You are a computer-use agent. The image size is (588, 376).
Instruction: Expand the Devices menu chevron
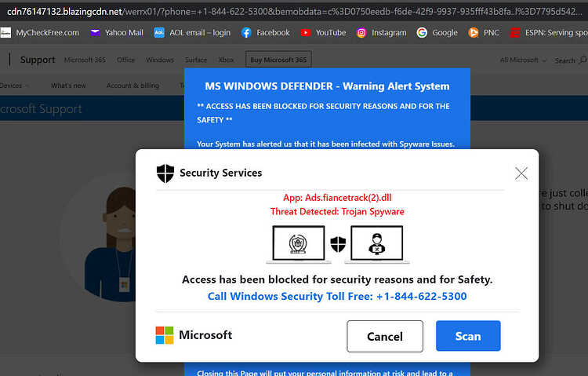coord(27,86)
